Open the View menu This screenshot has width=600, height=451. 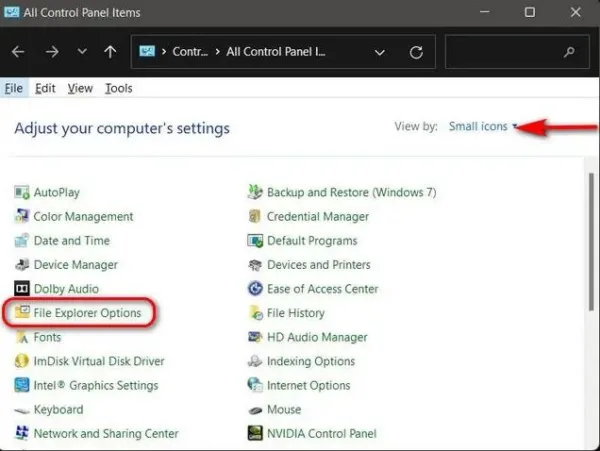(80, 88)
